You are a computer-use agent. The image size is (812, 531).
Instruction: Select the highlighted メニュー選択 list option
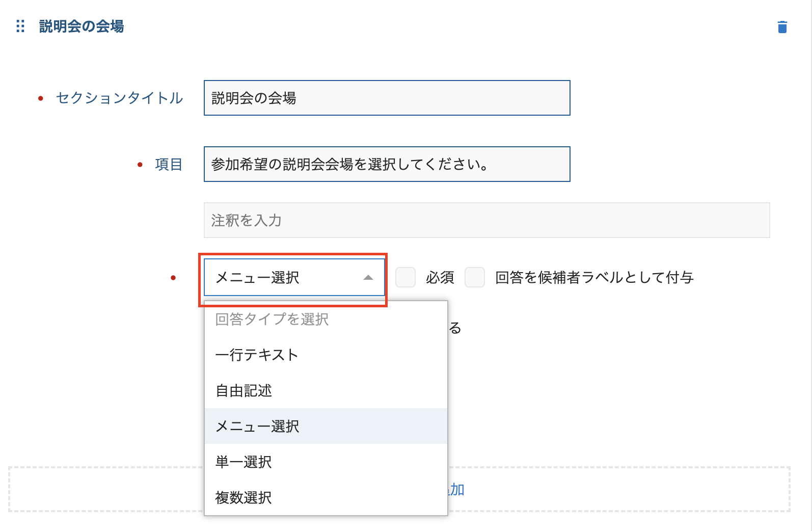(x=258, y=426)
